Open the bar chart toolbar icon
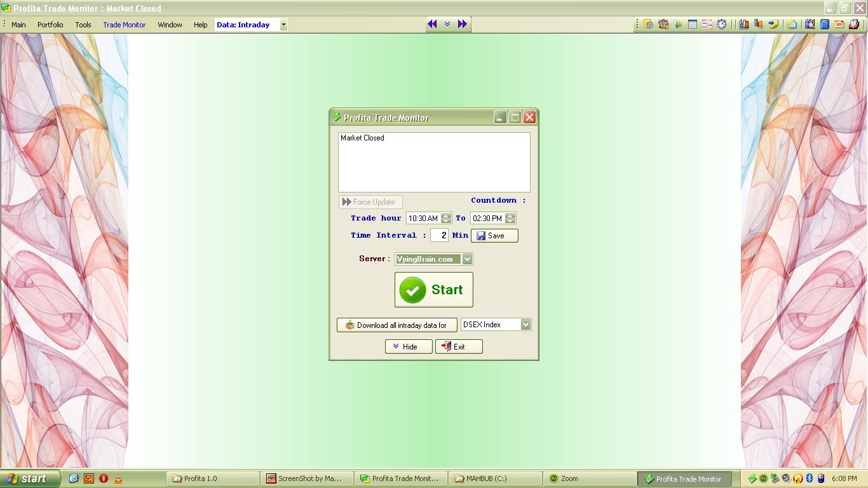This screenshot has width=868, height=488. point(744,24)
